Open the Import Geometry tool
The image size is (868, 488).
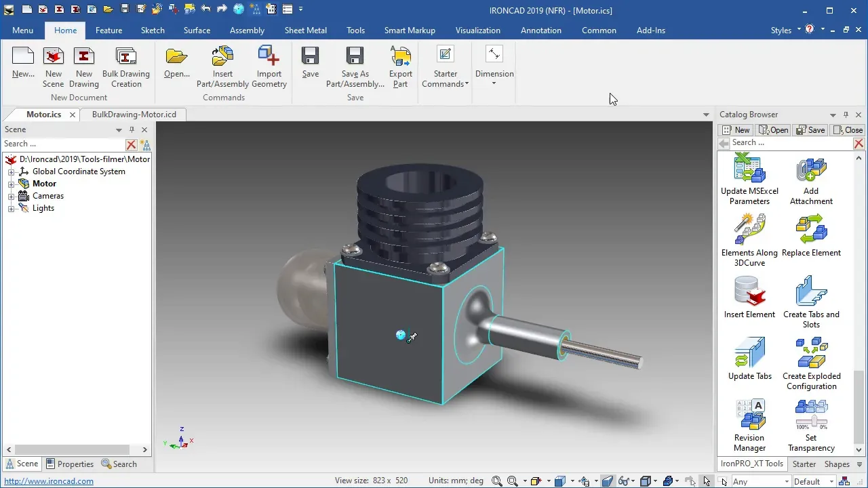click(x=269, y=68)
